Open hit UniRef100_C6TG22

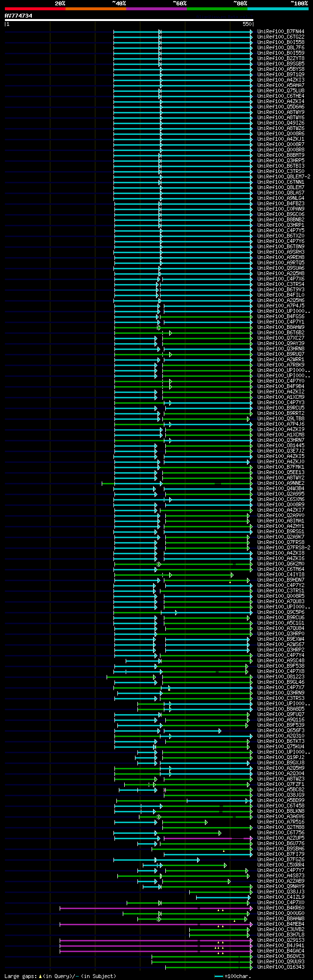pos(281,37)
